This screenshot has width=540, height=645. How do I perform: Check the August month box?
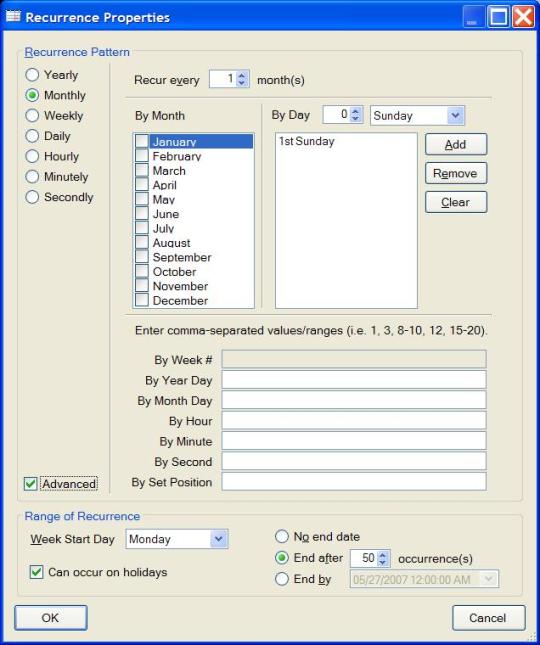pos(142,242)
